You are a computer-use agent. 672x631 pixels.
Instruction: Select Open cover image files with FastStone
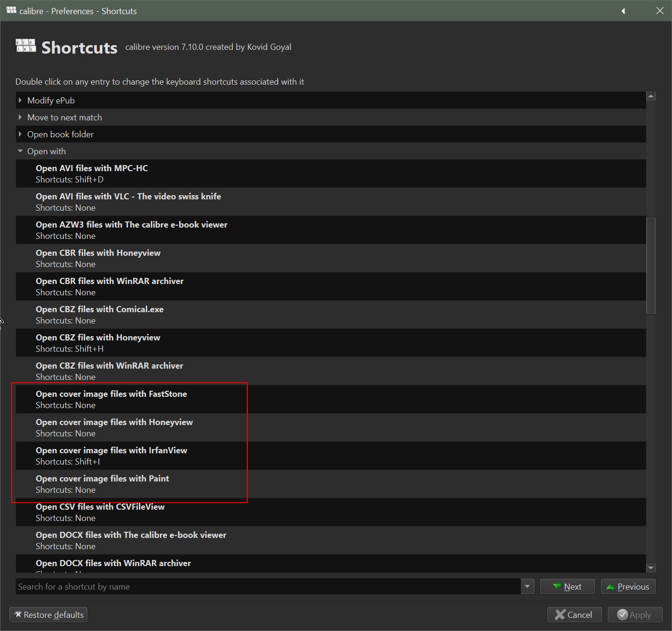(331, 399)
